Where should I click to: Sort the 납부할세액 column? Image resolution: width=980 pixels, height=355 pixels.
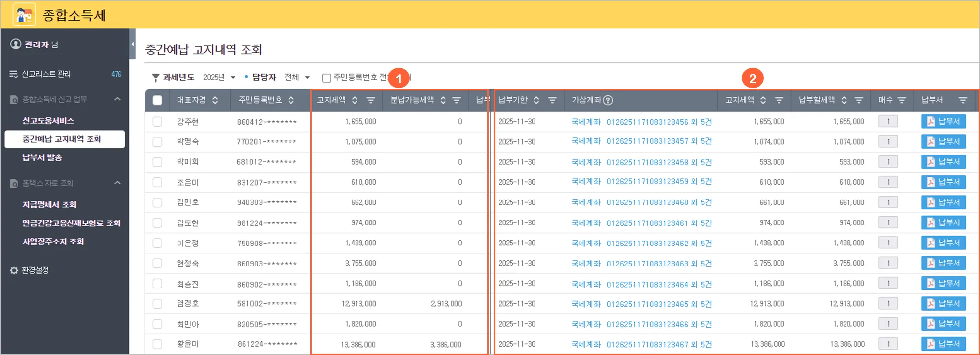tap(844, 100)
